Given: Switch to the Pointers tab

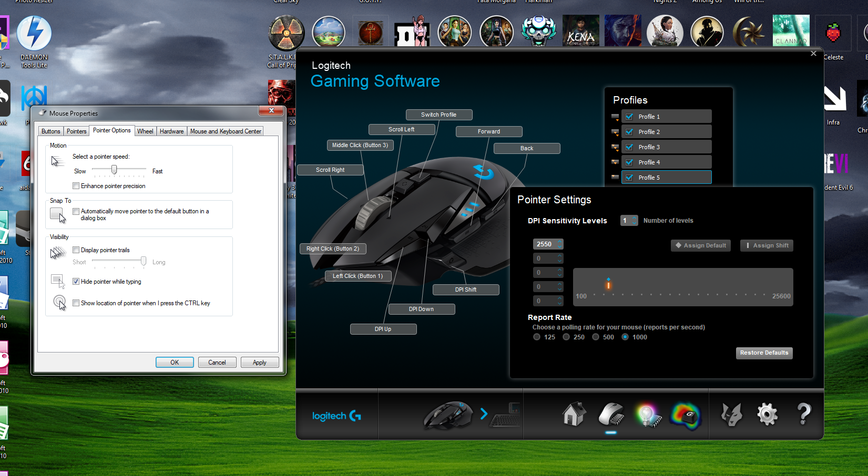Looking at the screenshot, I should (76, 131).
